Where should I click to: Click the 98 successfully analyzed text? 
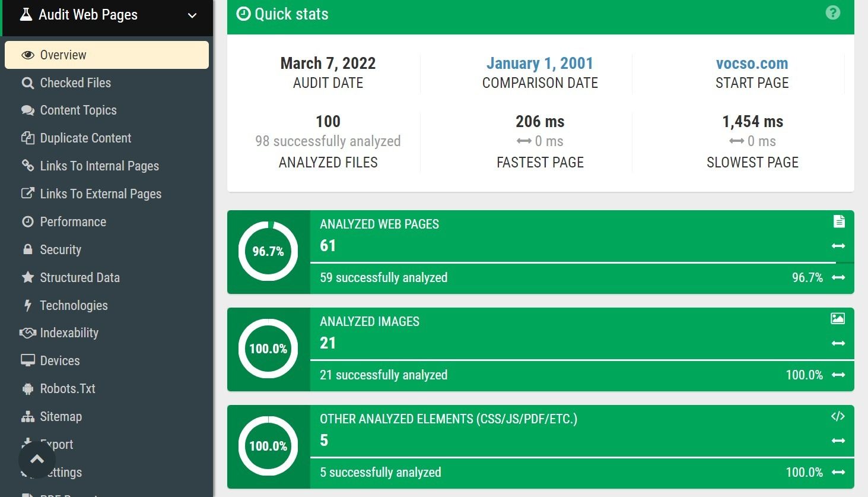pos(328,141)
